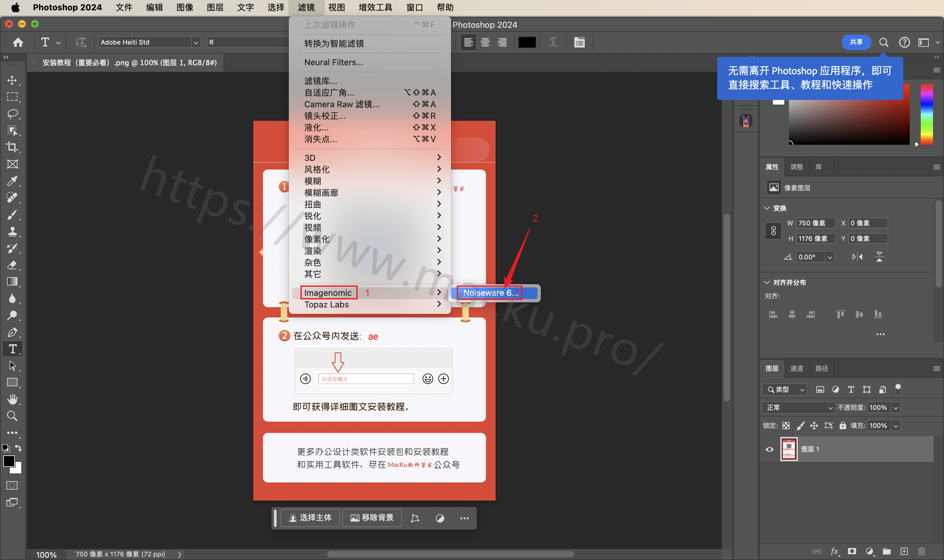This screenshot has height=560, width=944.
Task: Select the Object Selection tool
Action: (x=12, y=130)
